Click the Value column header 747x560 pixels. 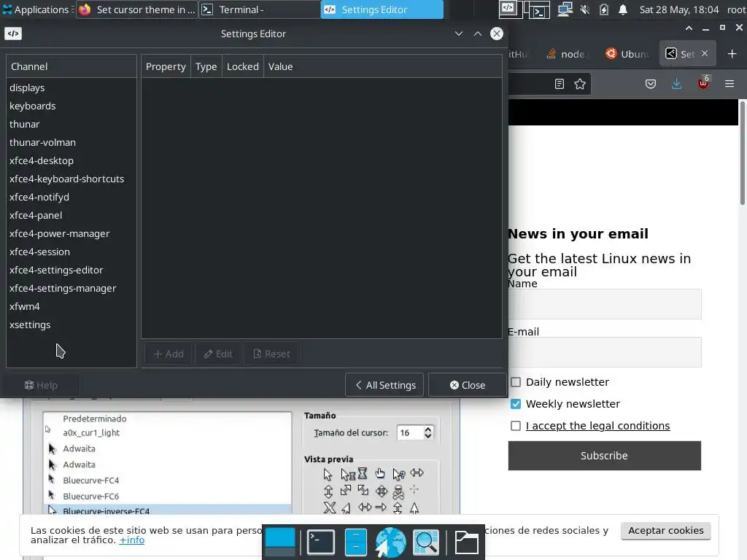pyautogui.click(x=382, y=66)
